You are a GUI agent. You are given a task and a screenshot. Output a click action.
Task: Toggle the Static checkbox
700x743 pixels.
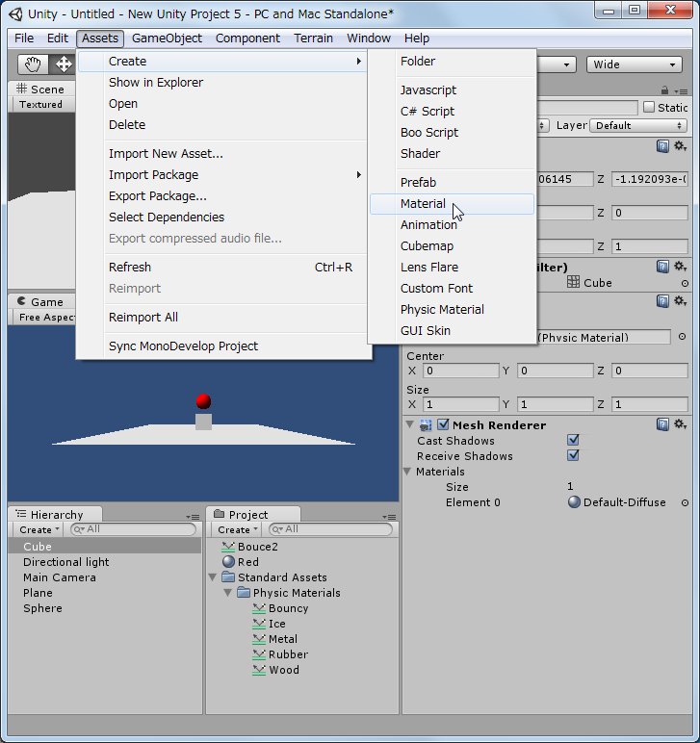[649, 108]
